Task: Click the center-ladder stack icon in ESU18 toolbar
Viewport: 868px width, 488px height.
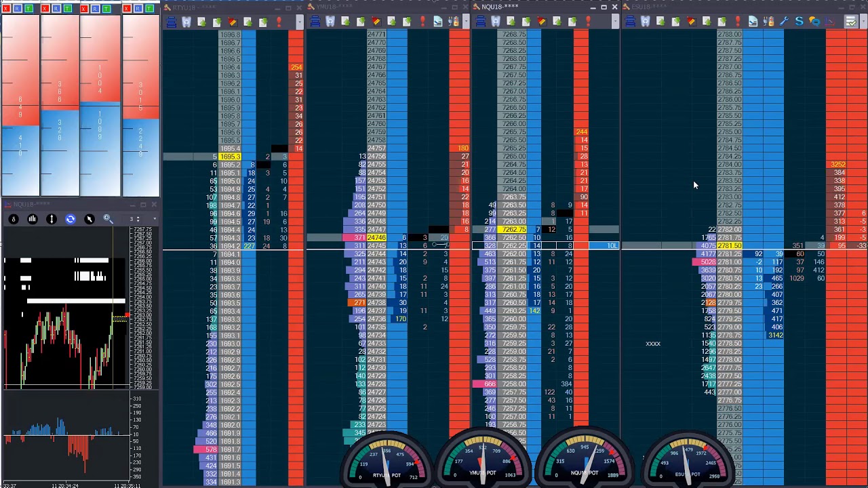Action: tap(630, 22)
